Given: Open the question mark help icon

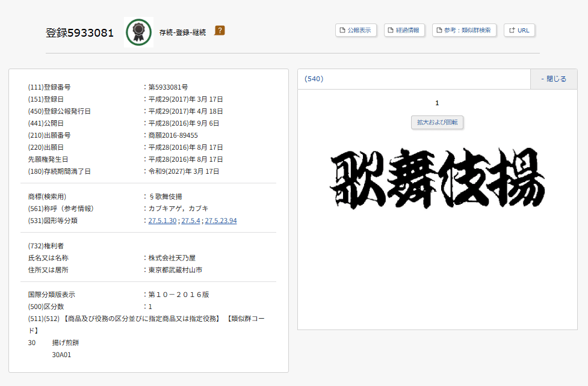Looking at the screenshot, I should pyautogui.click(x=219, y=29).
